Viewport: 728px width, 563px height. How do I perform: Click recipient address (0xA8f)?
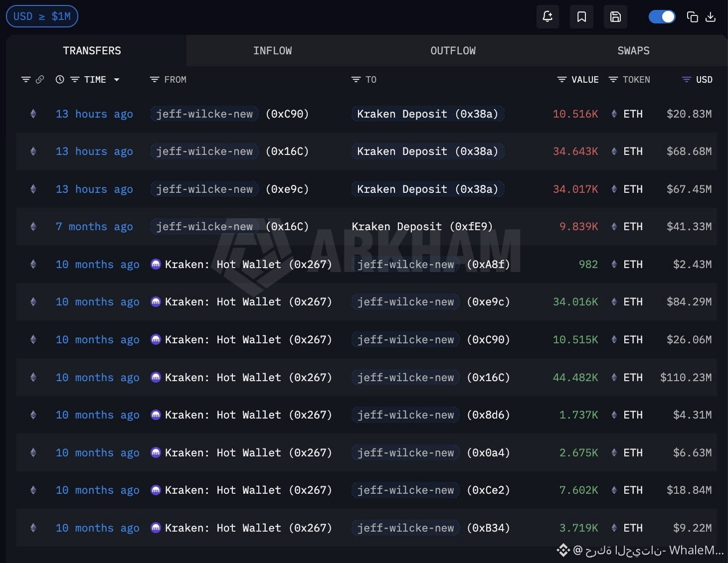coord(488,264)
